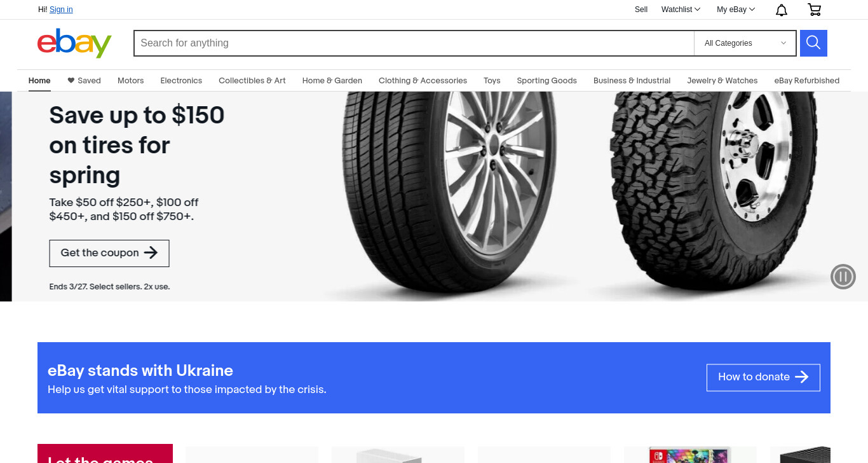Screen dimensions: 868x463
Task: Open the shopping cart
Action: (814, 10)
